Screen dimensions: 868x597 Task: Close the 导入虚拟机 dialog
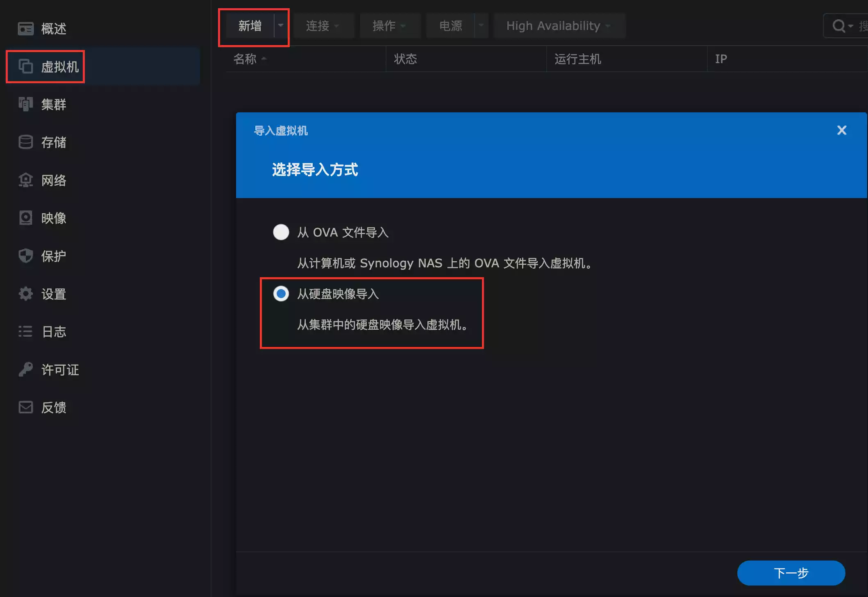coord(841,130)
